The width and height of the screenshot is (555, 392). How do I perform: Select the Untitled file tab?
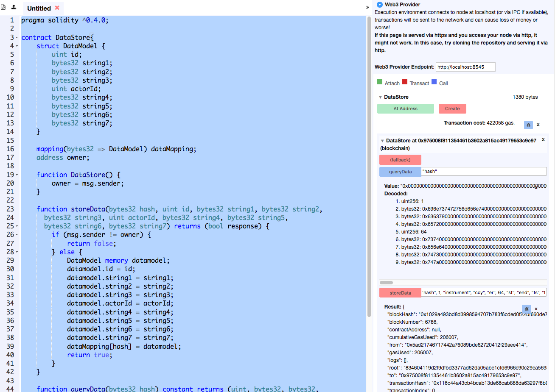39,8
